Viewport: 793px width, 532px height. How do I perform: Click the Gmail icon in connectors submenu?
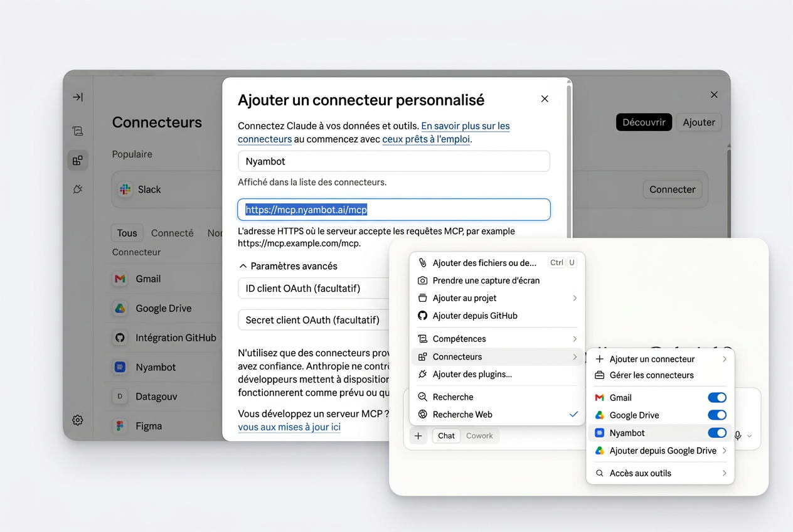(600, 398)
